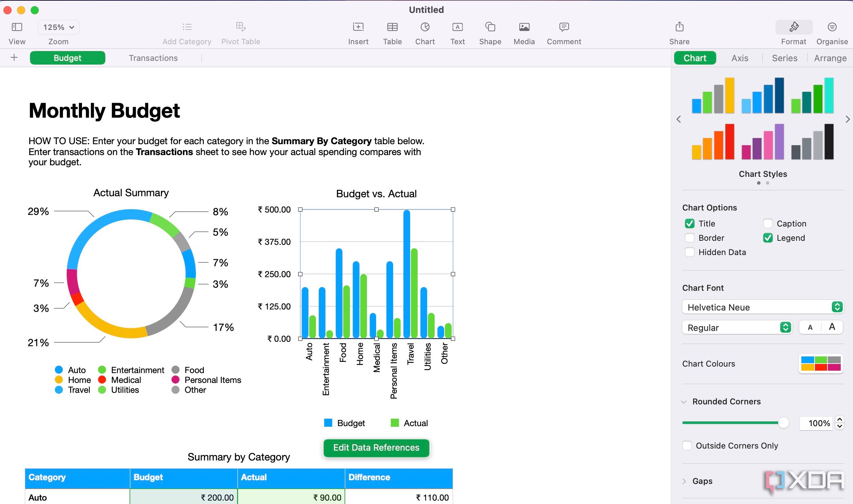Screen dimensions: 853x504
Task: Insert a Text box
Action: pyautogui.click(x=457, y=27)
